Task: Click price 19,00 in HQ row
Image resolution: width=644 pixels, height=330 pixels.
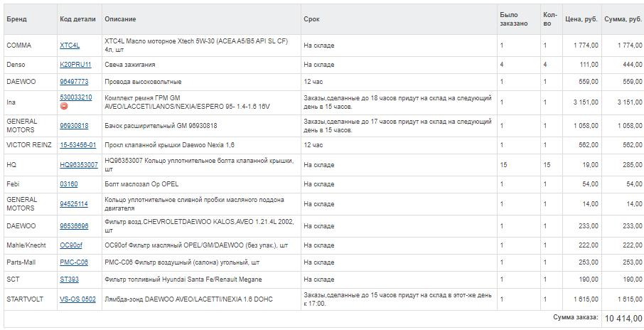Action: (x=591, y=165)
